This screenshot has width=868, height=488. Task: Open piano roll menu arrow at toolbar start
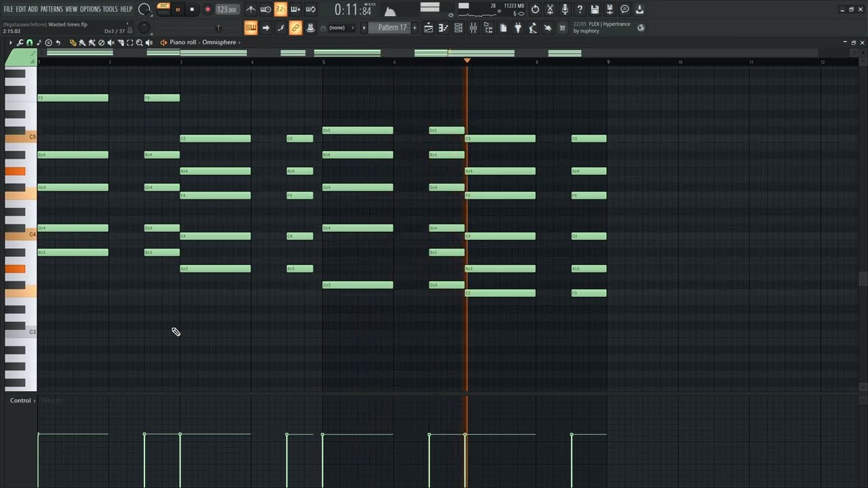11,43
